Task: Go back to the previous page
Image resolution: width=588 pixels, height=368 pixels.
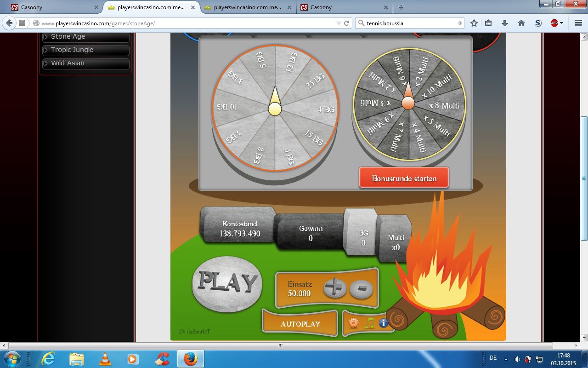Action: click(x=10, y=23)
